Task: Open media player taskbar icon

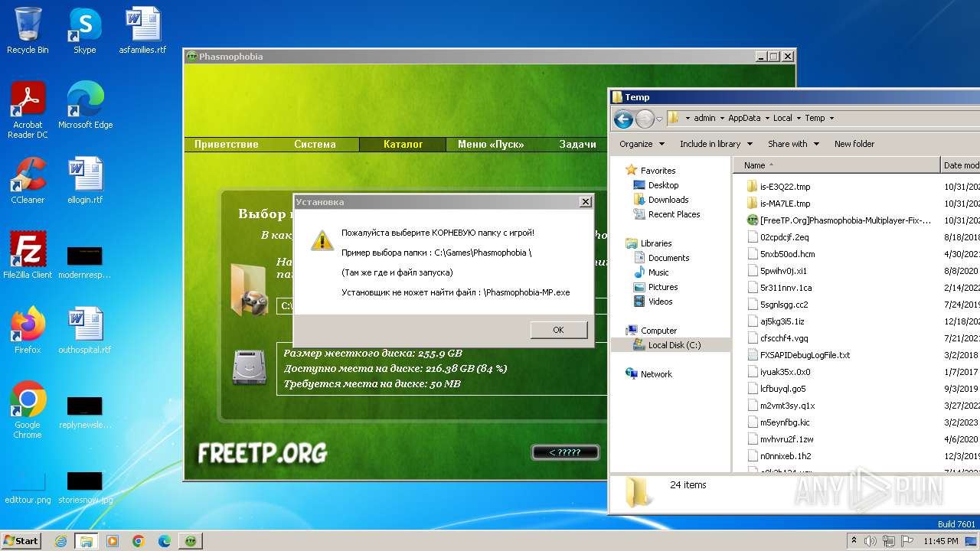Action: pyautogui.click(x=113, y=541)
